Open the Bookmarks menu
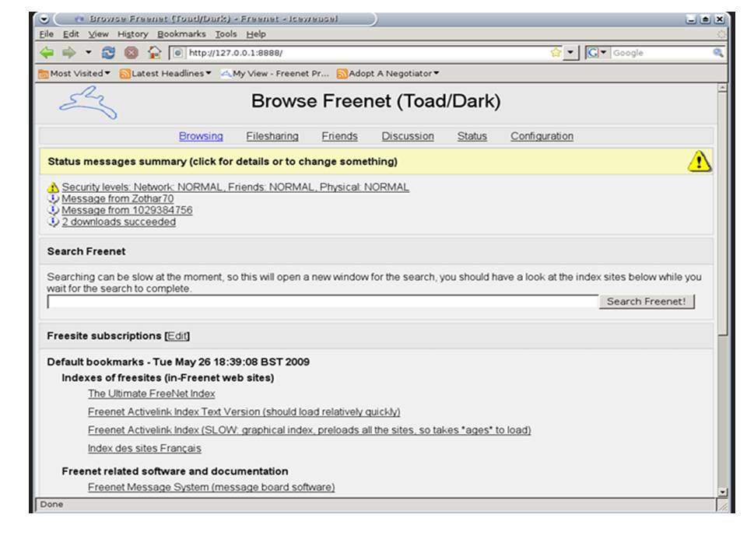Viewport: 747px width, 560px height. pyautogui.click(x=181, y=33)
